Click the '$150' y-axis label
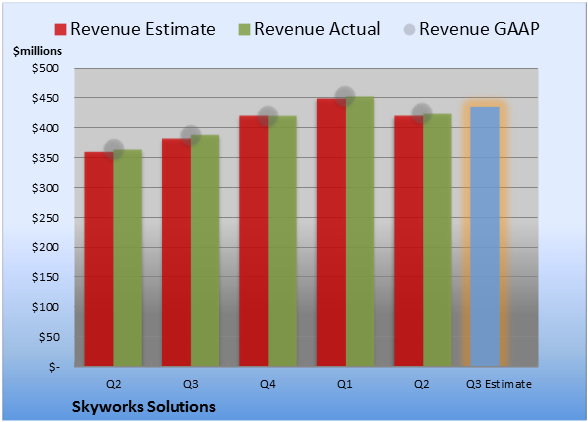This screenshot has width=588, height=422. pyautogui.click(x=45, y=277)
